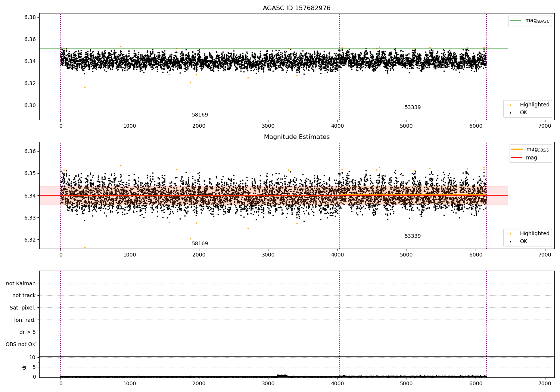Image resolution: width=560 pixels, height=392 pixels.
Task: Click the 53339 label in middle plot
Action: point(413,236)
